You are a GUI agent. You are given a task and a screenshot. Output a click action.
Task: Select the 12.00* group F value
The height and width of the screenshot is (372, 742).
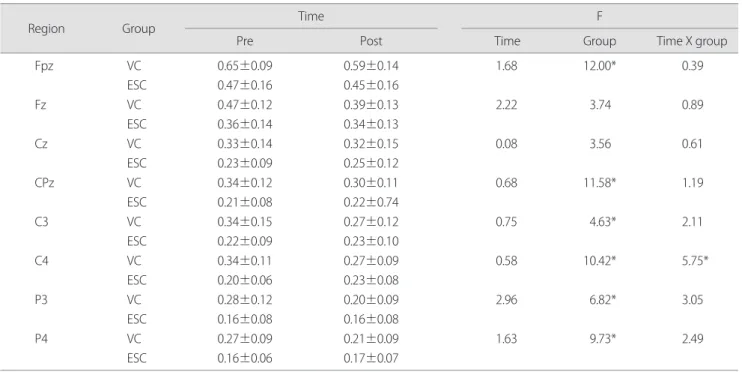coord(600,66)
